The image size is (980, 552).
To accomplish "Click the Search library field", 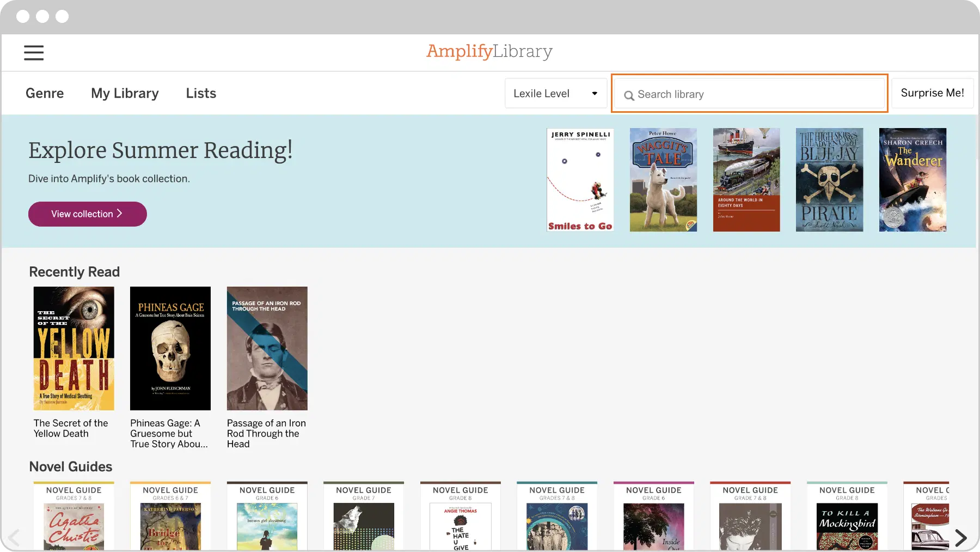I will coord(750,93).
